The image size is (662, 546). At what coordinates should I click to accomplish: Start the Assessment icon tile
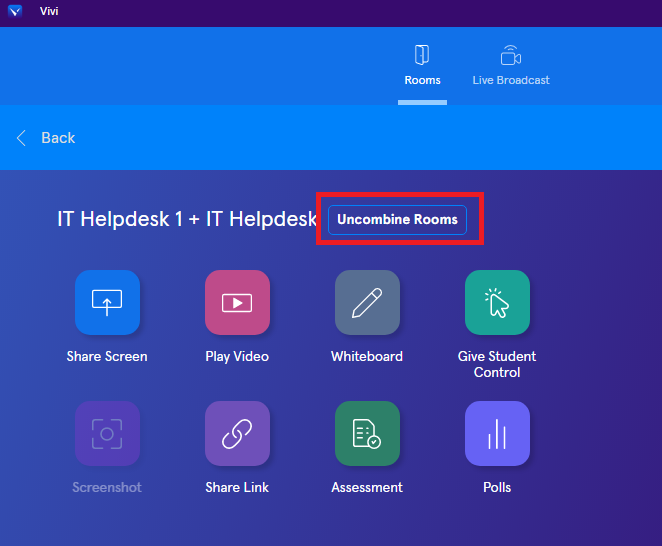(x=367, y=433)
